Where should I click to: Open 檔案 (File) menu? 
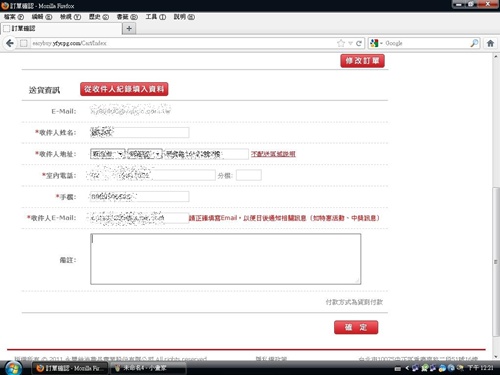click(14, 17)
